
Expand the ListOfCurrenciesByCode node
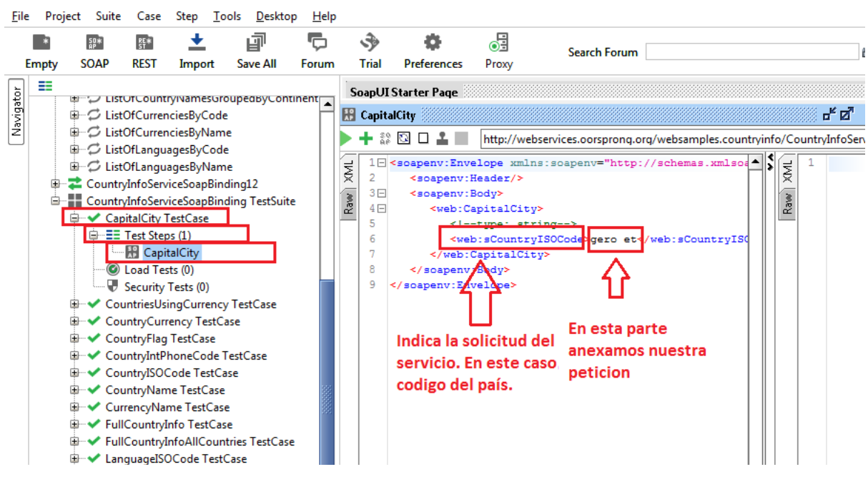pos(74,115)
